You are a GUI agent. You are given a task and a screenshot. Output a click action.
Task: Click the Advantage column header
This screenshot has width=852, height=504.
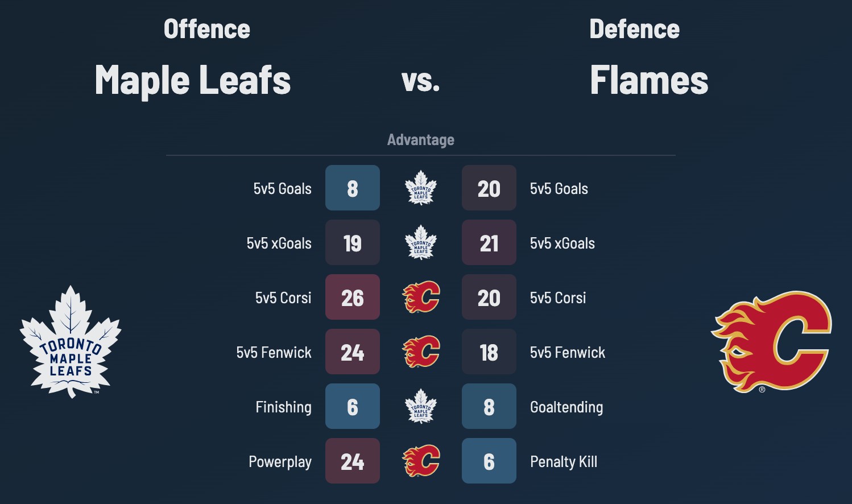[x=421, y=140]
